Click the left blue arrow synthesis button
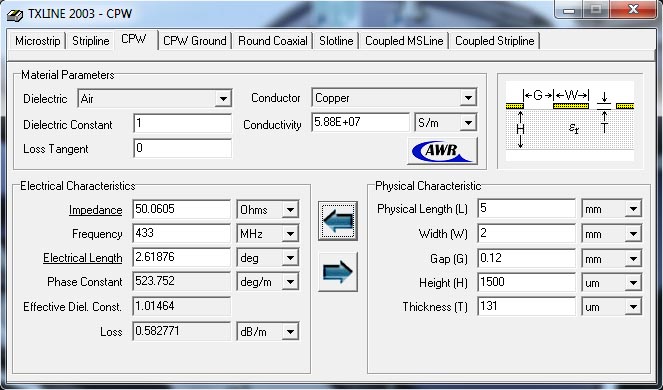Screen dimensions: 663x390 [x=338, y=221]
